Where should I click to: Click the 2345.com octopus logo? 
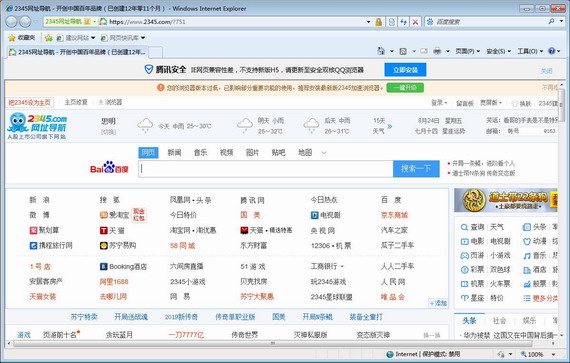coord(37,126)
